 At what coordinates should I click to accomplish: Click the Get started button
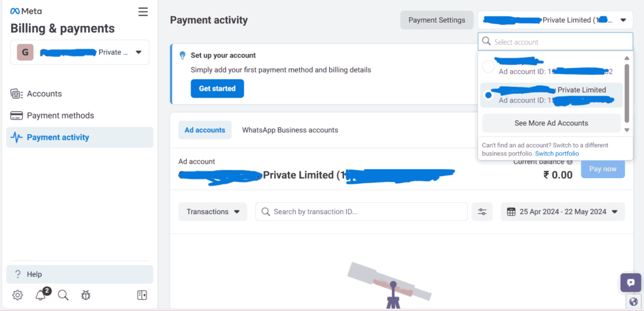coord(217,89)
